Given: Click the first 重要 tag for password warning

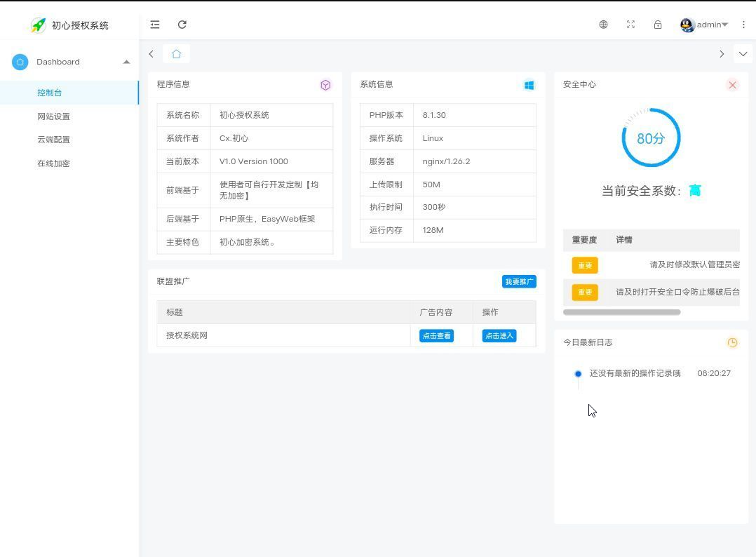Looking at the screenshot, I should 585,265.
